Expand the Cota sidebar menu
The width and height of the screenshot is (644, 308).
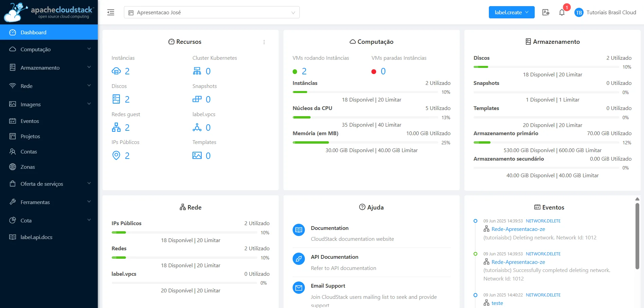coord(49,220)
